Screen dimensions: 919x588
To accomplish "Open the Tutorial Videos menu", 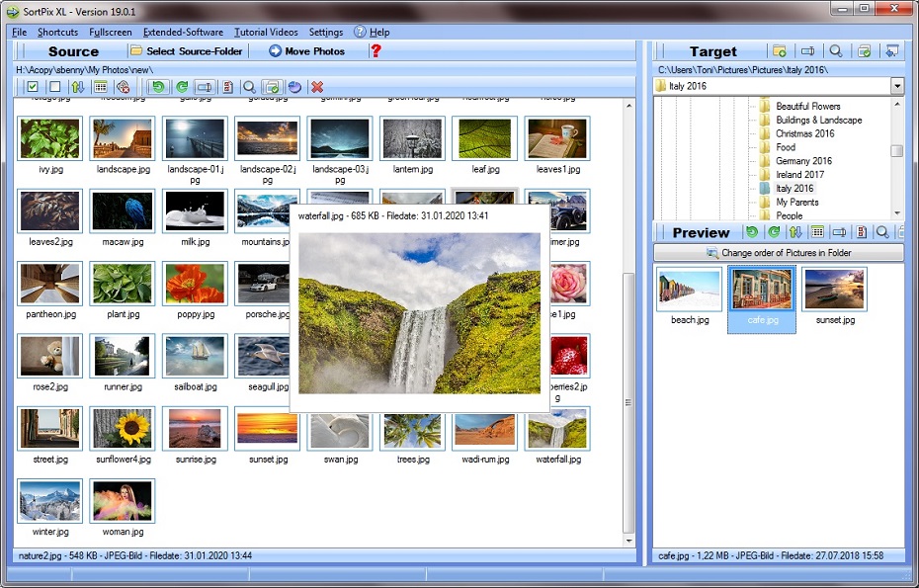I will pos(265,32).
